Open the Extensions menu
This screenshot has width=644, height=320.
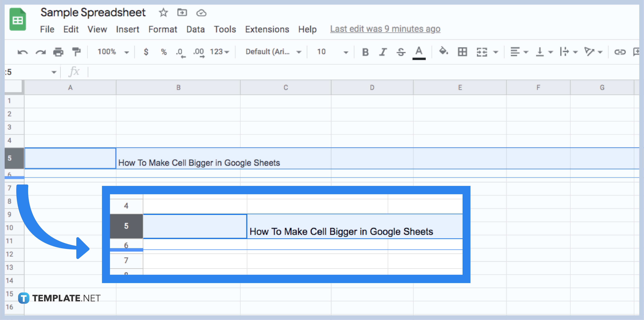pos(267,29)
